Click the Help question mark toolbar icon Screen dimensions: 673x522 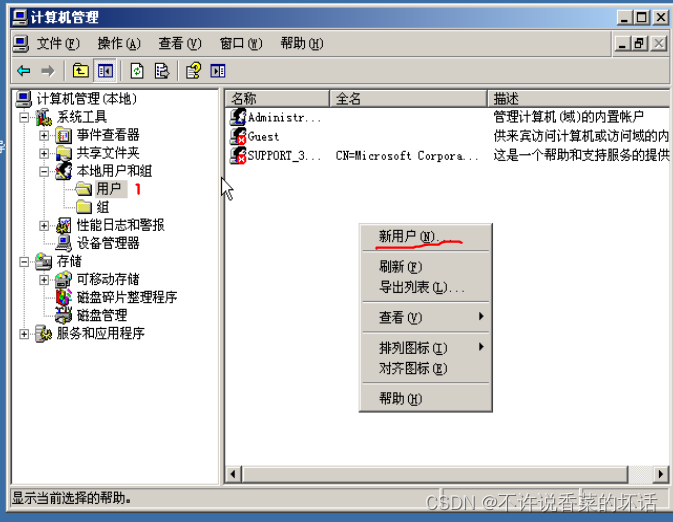[x=194, y=70]
